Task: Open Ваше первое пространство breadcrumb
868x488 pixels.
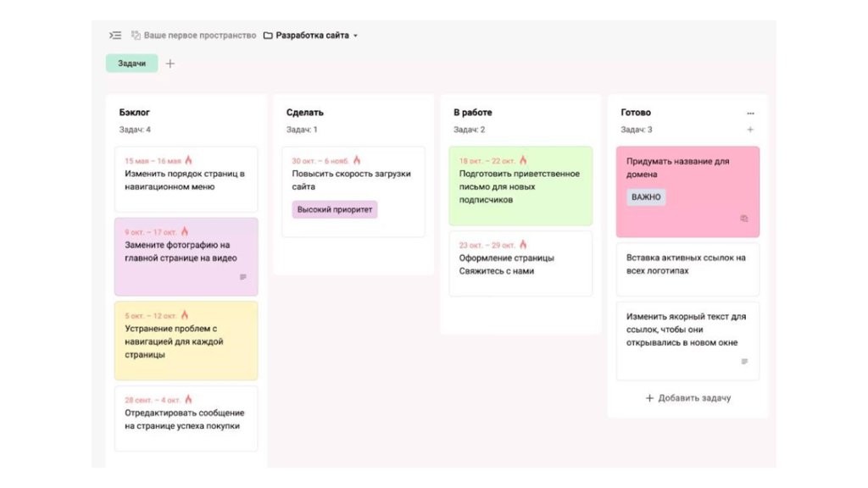Action: click(x=199, y=36)
